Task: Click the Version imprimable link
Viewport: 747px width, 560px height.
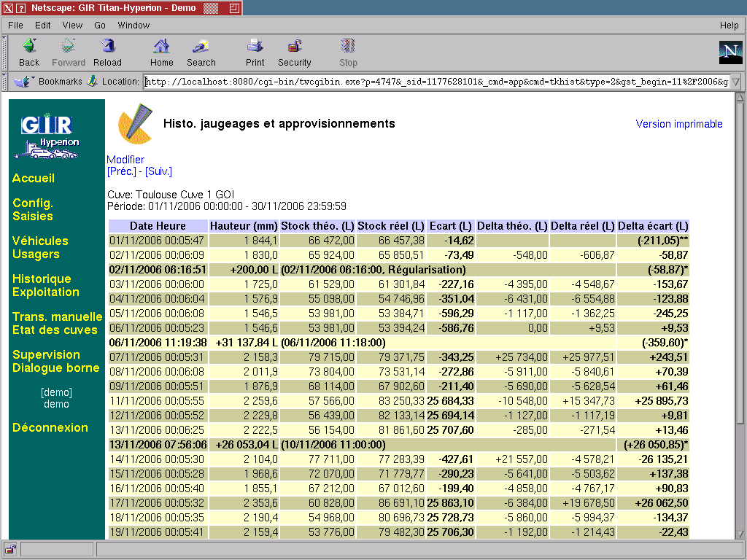Action: point(679,124)
